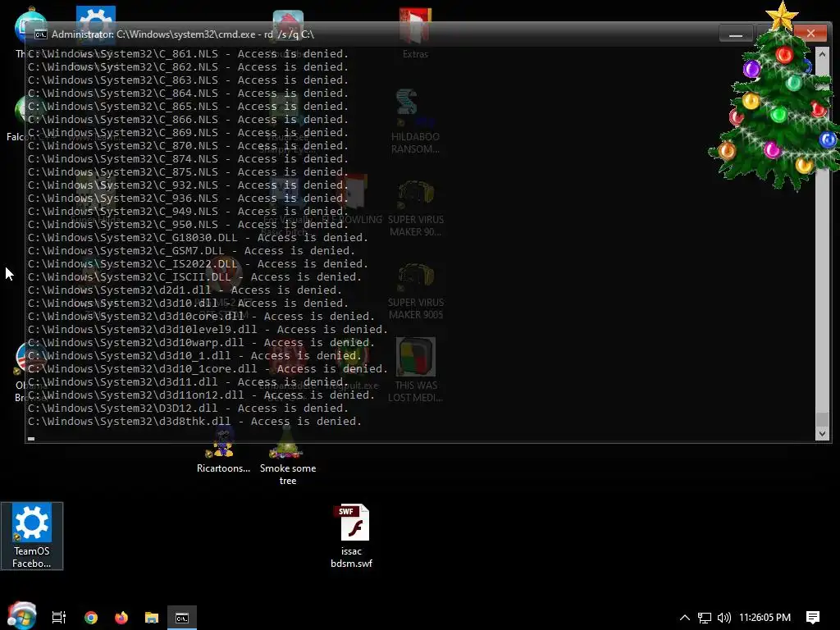This screenshot has height=630, width=840.
Task: Open Task View on the taskbar
Action: 59,618
